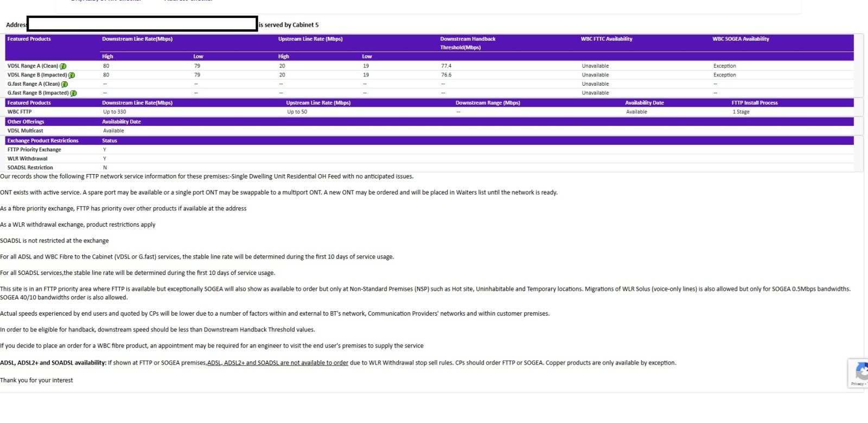Viewport: 868px width, 423px height.
Task: Click the 'WBC FTTC Availability' column header
Action: (606, 39)
